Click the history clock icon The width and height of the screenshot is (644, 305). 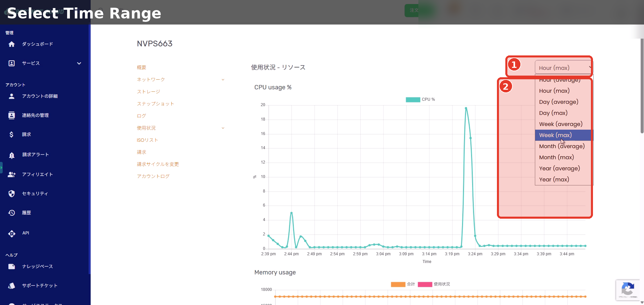[x=12, y=213]
